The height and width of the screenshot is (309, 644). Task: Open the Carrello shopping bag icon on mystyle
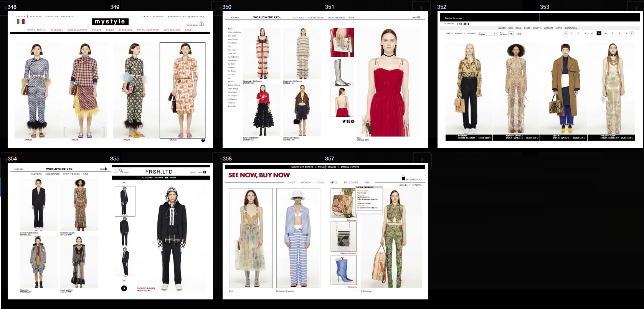[201, 24]
